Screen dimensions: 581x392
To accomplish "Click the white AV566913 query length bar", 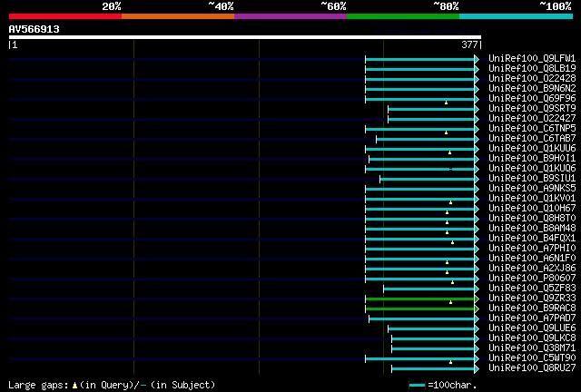I will tap(245, 37).
